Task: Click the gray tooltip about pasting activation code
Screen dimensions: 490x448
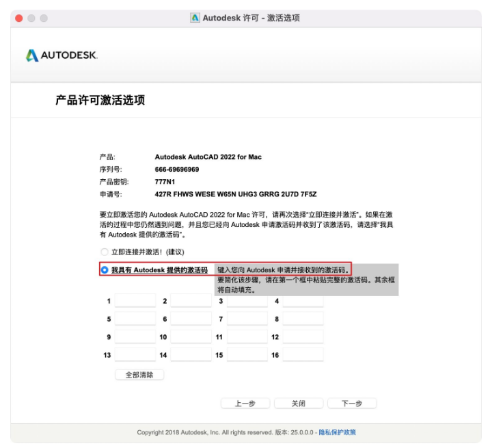Action: 306,280
